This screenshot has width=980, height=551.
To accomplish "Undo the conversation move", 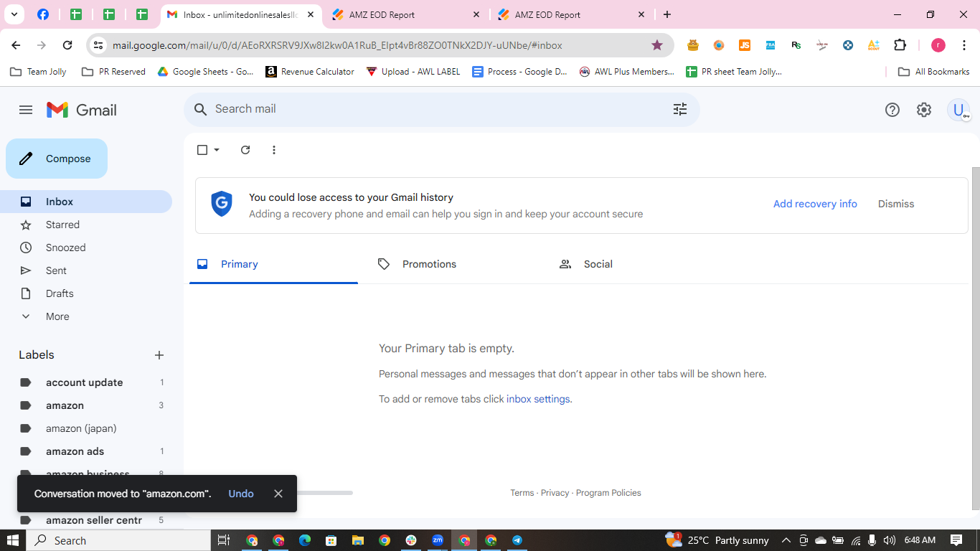I will tap(241, 494).
